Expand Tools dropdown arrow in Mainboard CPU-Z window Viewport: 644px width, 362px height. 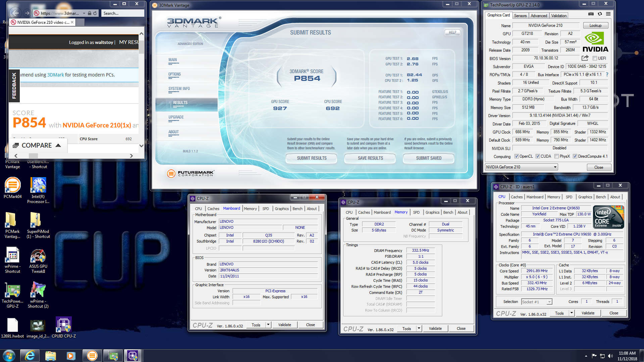point(268,325)
